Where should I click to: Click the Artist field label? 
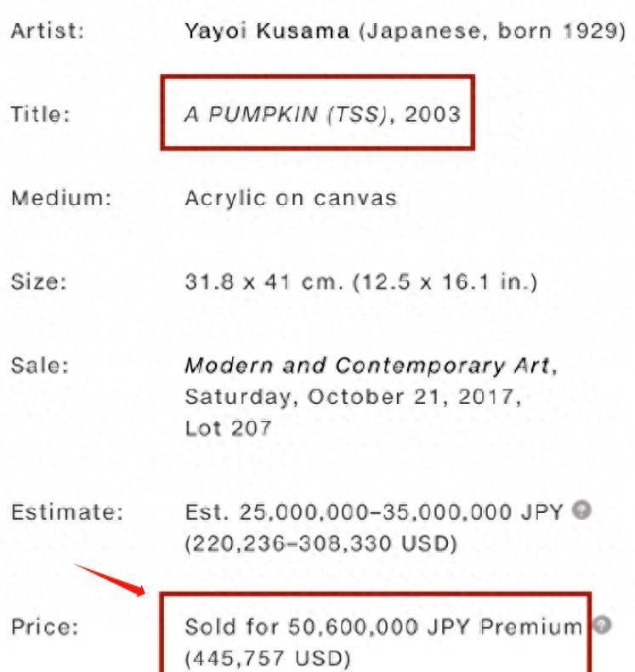click(x=48, y=31)
